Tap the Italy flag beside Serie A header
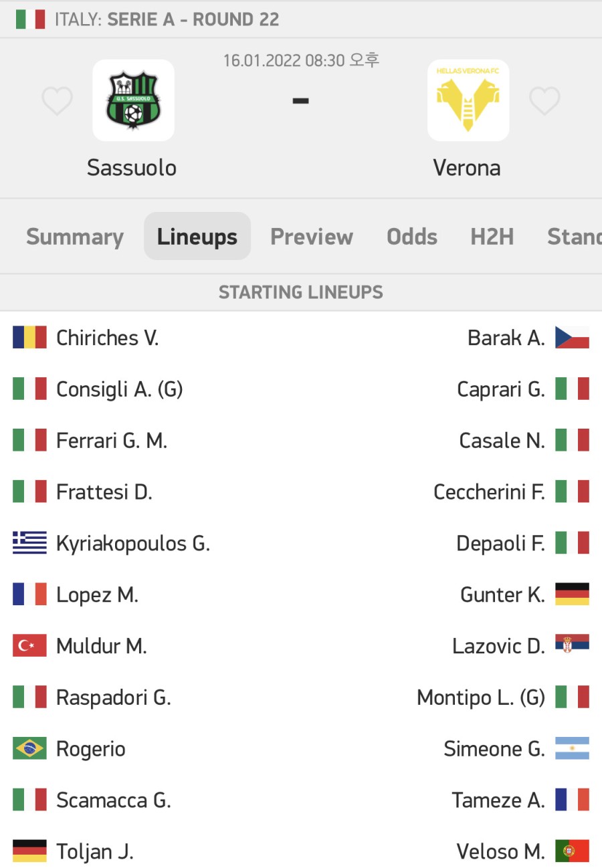 [30, 19]
